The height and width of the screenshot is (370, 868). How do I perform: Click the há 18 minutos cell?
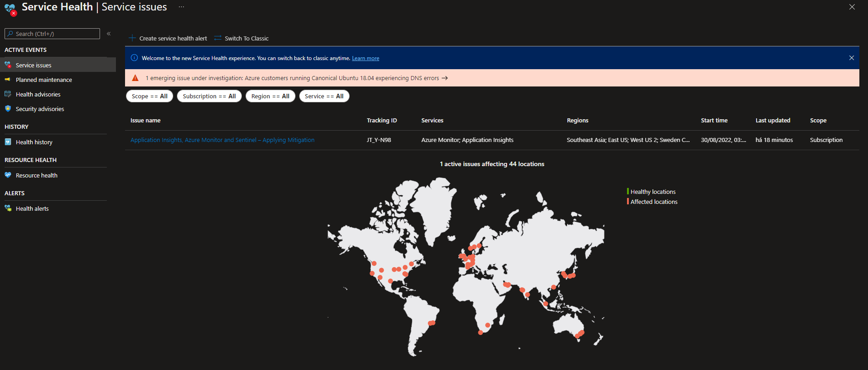[x=774, y=140]
